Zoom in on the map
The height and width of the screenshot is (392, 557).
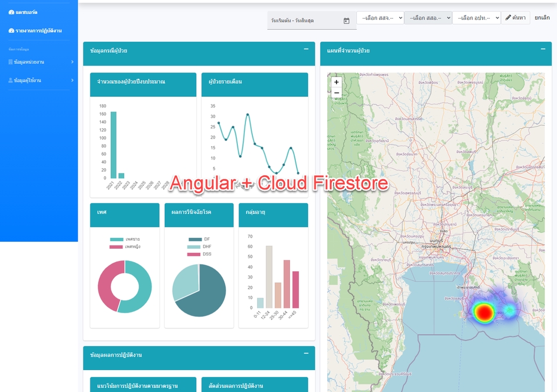point(337,82)
